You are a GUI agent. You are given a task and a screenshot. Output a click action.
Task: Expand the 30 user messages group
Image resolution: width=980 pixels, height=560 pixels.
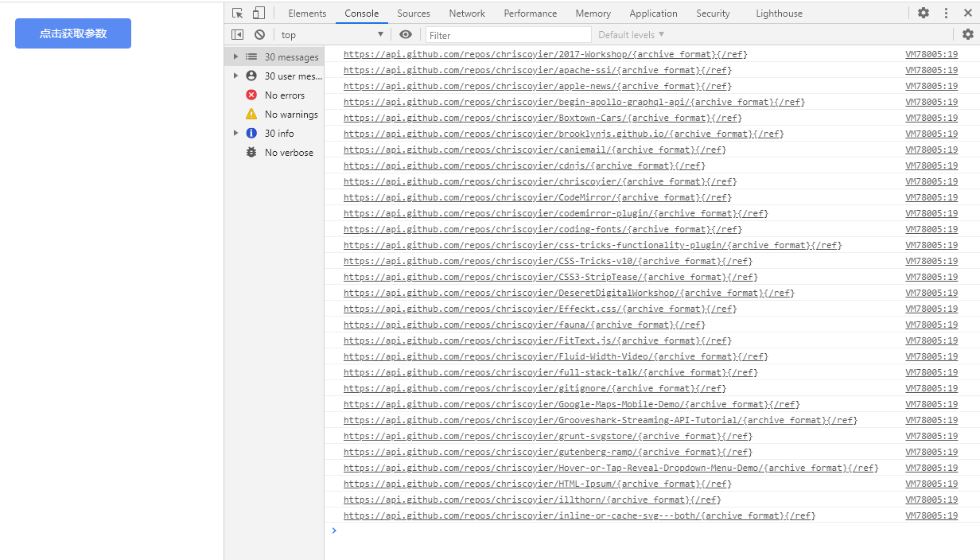235,76
